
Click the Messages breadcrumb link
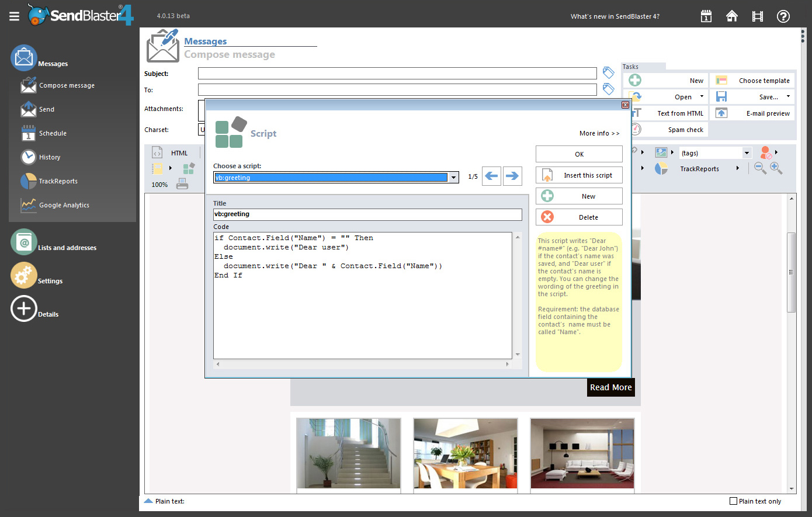206,41
